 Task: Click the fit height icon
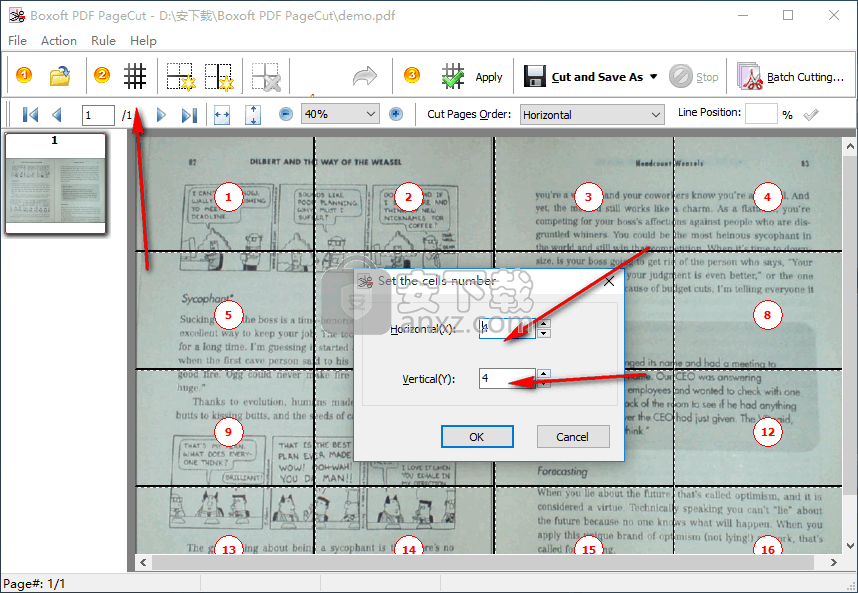click(x=253, y=115)
